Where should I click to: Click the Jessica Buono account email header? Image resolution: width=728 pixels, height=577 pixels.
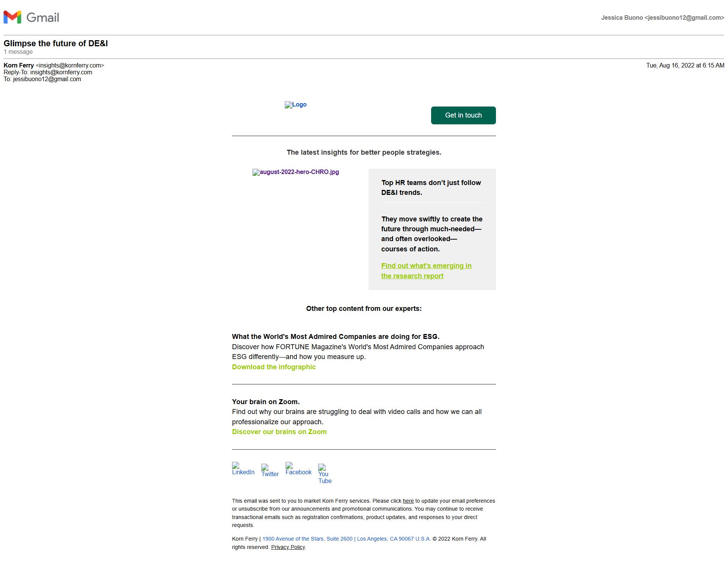pos(662,18)
